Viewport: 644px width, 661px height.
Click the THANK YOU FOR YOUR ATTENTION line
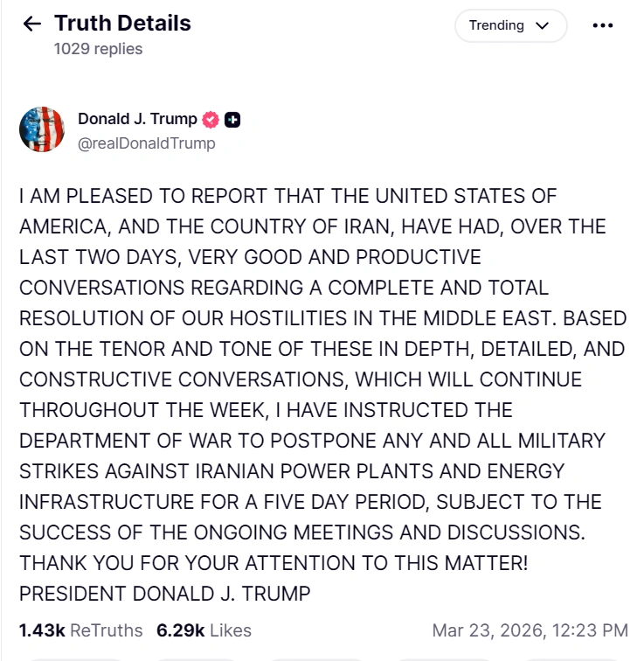pos(274,563)
